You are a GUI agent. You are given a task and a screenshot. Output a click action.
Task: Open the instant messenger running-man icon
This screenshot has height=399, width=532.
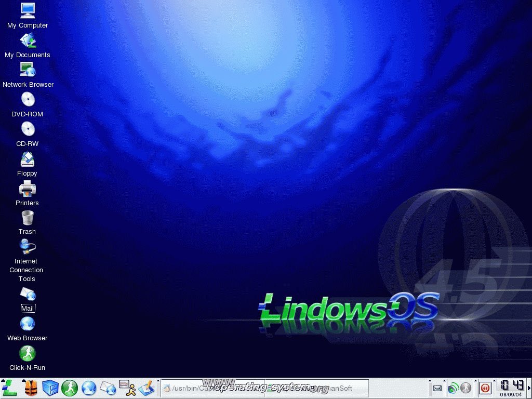tap(128, 388)
